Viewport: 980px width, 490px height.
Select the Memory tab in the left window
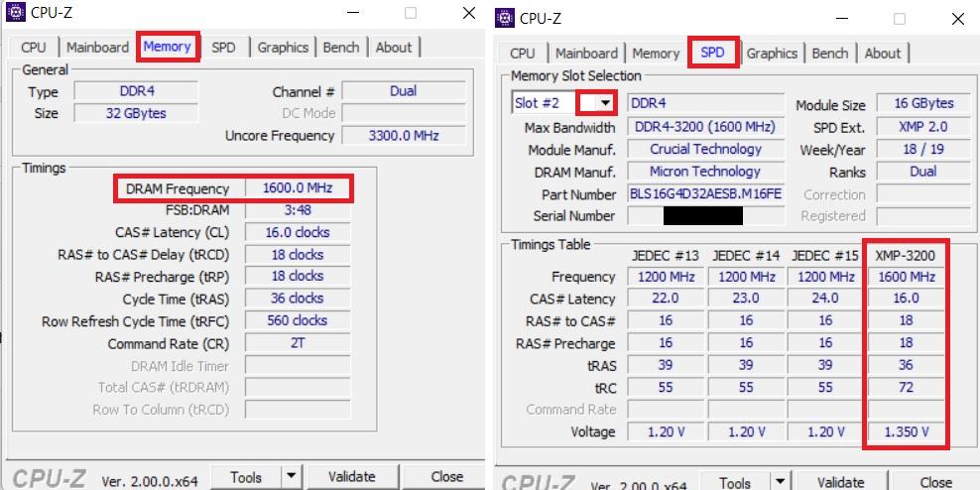(167, 47)
